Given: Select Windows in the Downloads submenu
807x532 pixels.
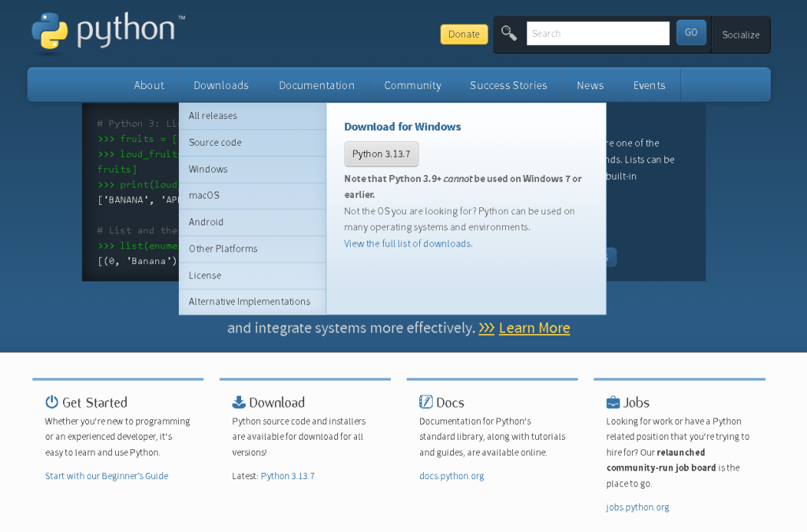Looking at the screenshot, I should (208, 169).
